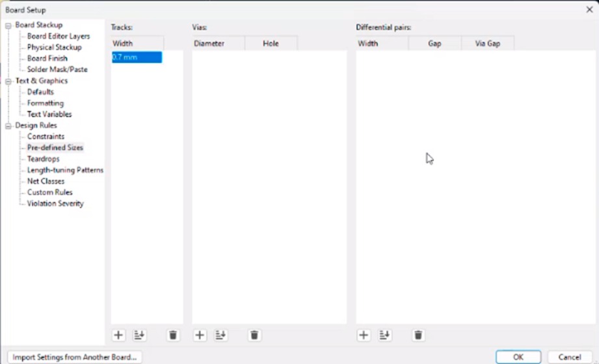Viewport: 599px width, 364px height.
Task: Click the Vias Diameter column header
Action: (x=218, y=44)
